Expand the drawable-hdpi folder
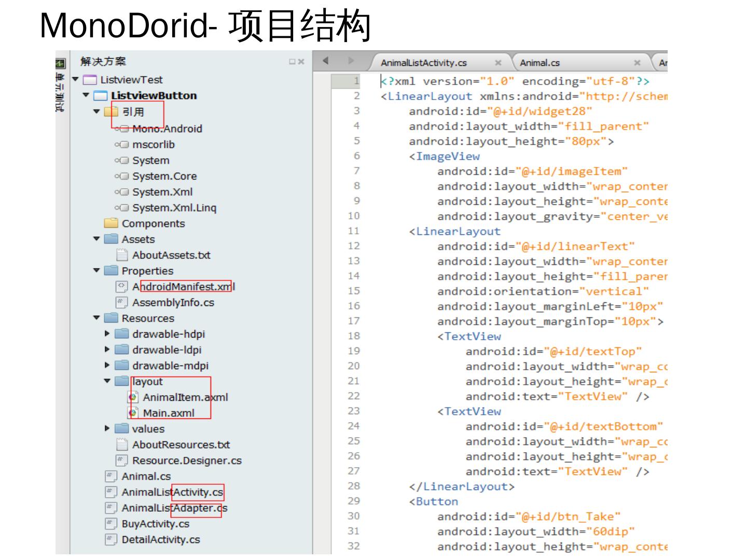 [x=107, y=334]
